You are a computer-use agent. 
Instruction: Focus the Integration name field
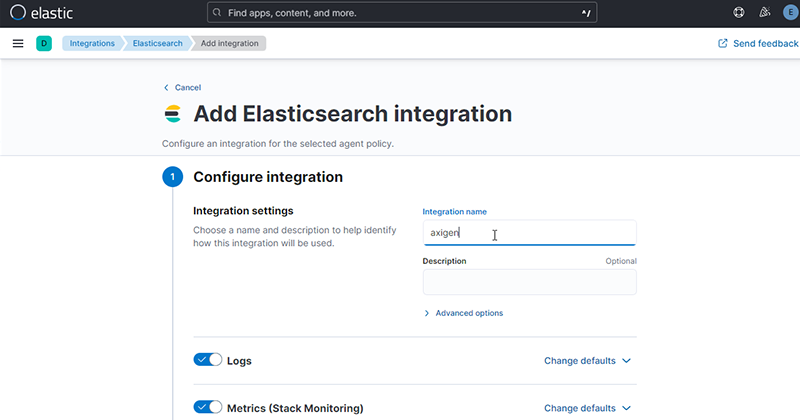point(529,233)
